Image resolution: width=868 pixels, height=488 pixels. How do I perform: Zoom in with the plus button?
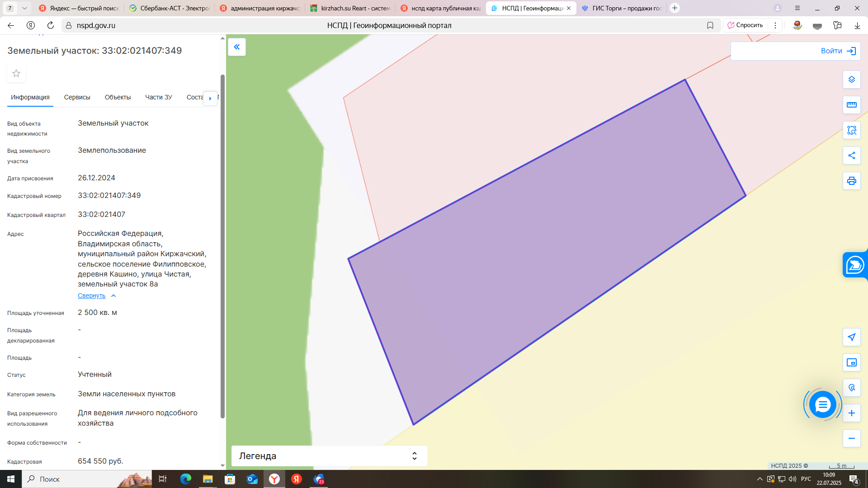click(x=851, y=413)
